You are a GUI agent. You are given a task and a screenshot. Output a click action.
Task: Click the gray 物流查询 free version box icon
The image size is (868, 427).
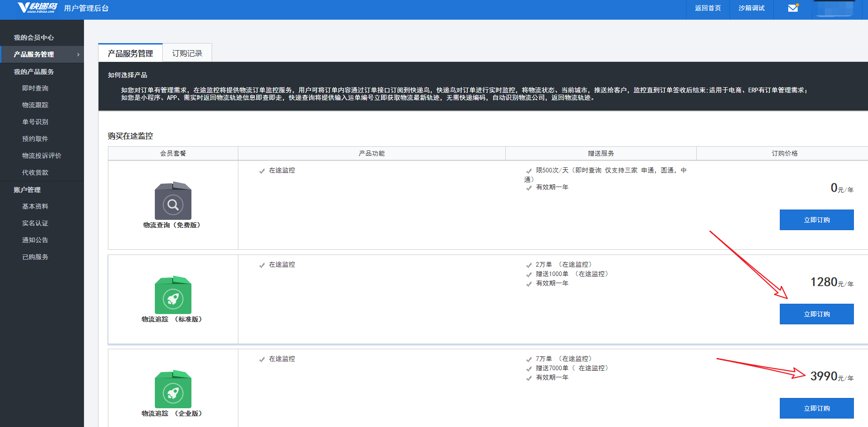173,201
